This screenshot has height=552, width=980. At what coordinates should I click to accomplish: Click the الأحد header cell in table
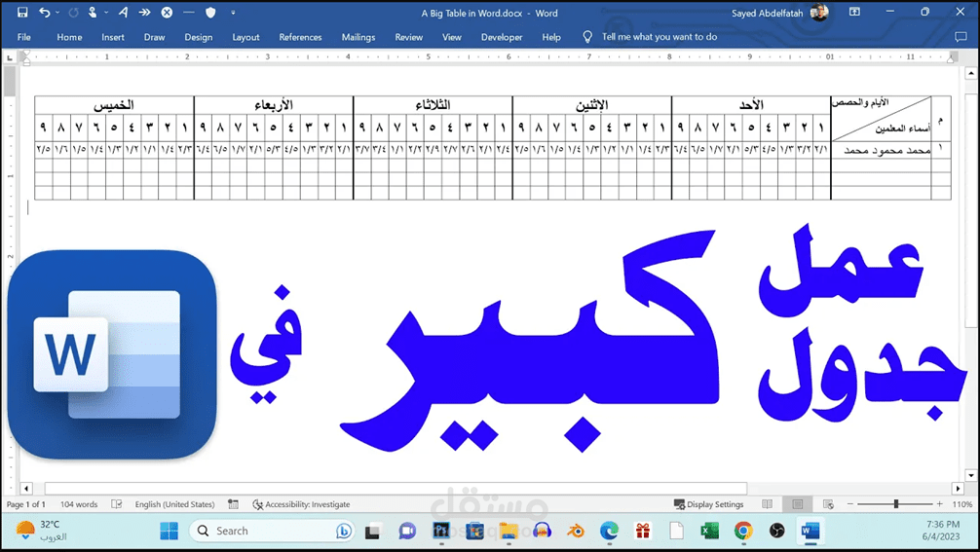tap(751, 105)
